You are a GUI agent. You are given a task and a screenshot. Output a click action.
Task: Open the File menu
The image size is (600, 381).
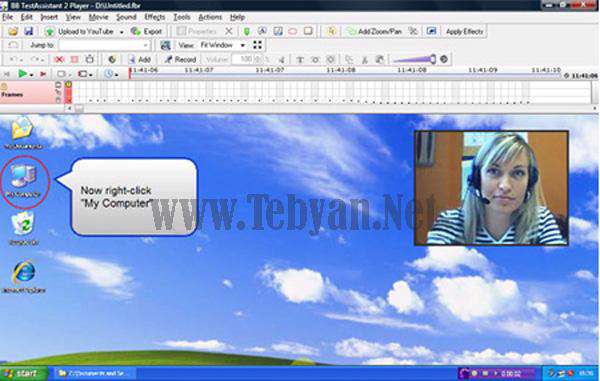pyautogui.click(x=7, y=17)
